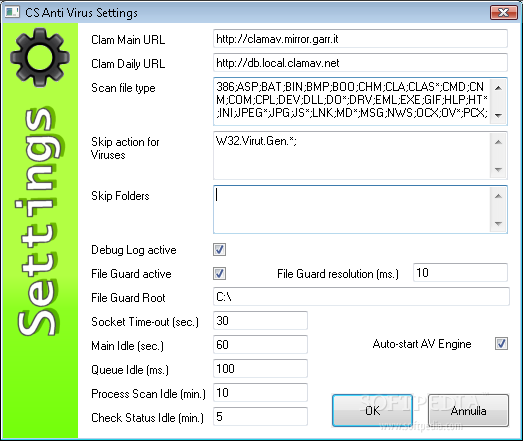Toggle the Debug Log active checkbox
The height and width of the screenshot is (441, 523).
(x=219, y=250)
